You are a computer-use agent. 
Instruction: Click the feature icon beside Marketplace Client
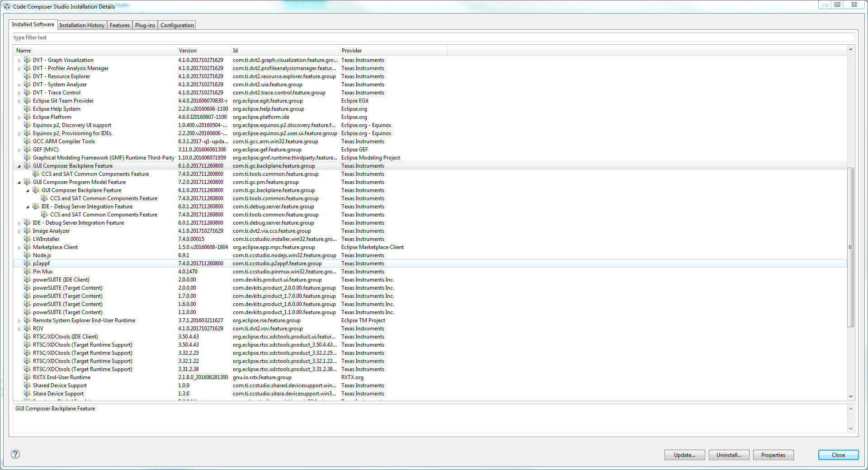27,247
